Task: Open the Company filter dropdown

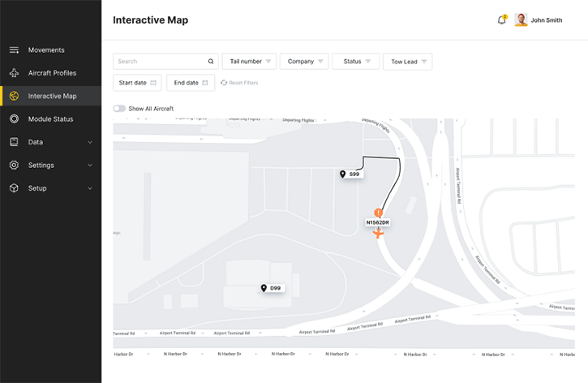Action: point(305,62)
